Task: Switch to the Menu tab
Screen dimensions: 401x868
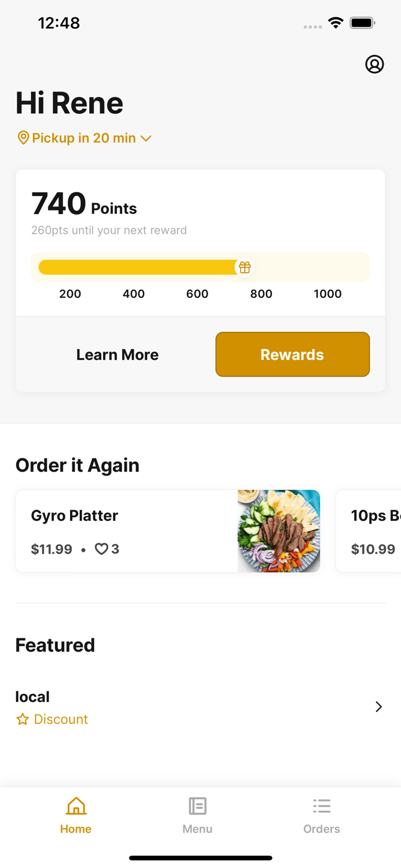Action: (197, 815)
